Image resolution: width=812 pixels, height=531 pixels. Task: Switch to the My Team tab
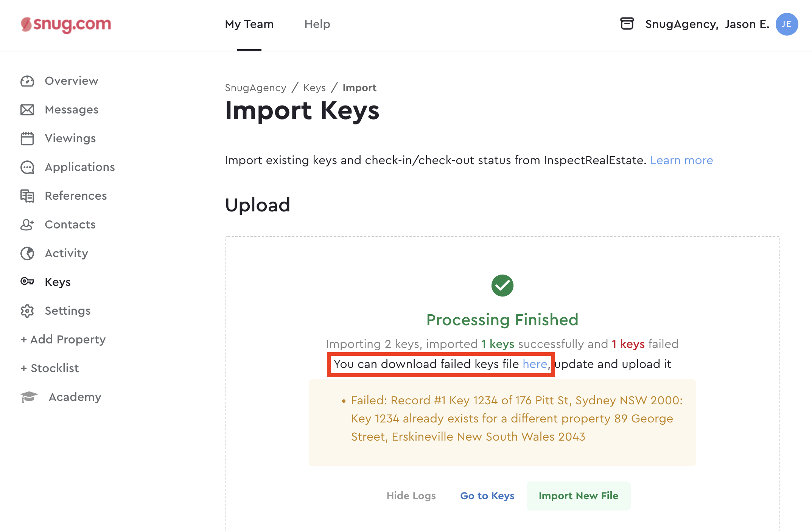pyautogui.click(x=249, y=24)
